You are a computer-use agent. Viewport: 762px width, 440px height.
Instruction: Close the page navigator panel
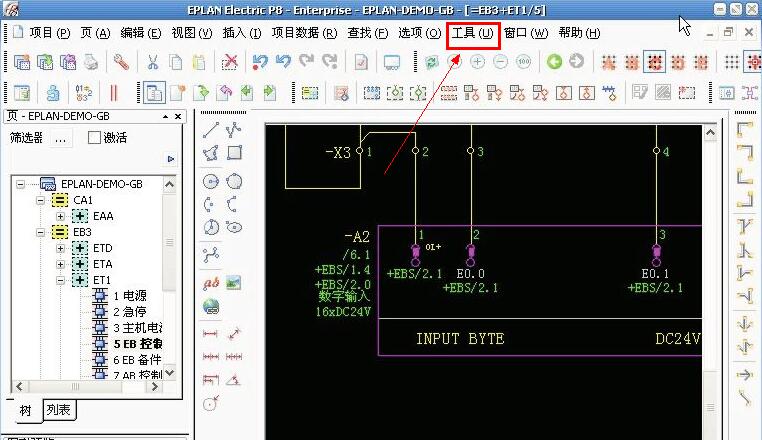tap(178, 117)
